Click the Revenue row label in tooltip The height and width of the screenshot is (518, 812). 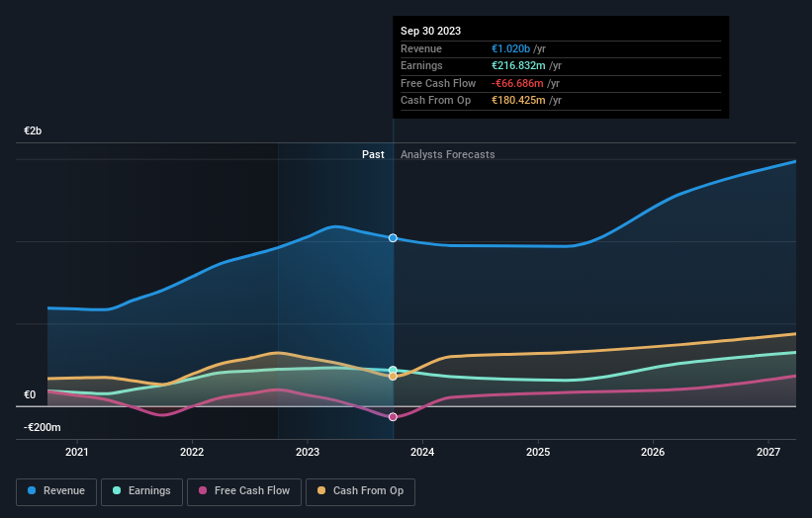click(421, 48)
